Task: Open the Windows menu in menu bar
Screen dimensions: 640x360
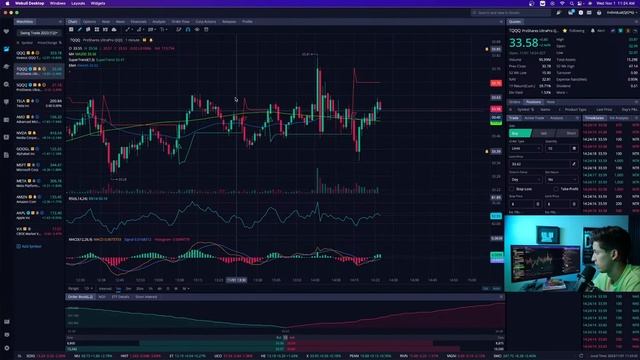Action: [x=58, y=3]
